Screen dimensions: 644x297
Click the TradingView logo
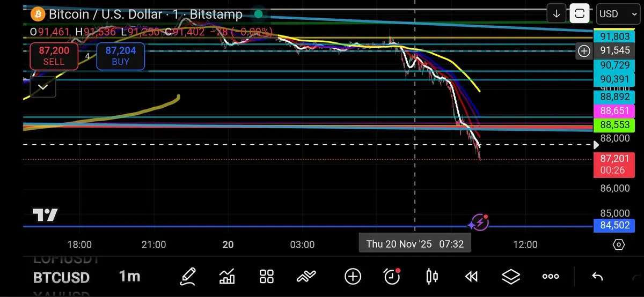(x=45, y=216)
